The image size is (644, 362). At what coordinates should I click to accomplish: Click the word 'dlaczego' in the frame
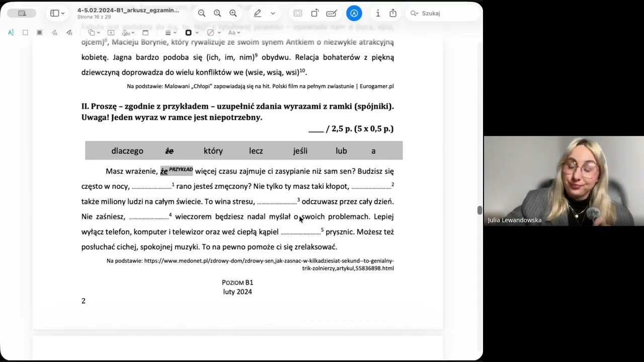(x=127, y=151)
